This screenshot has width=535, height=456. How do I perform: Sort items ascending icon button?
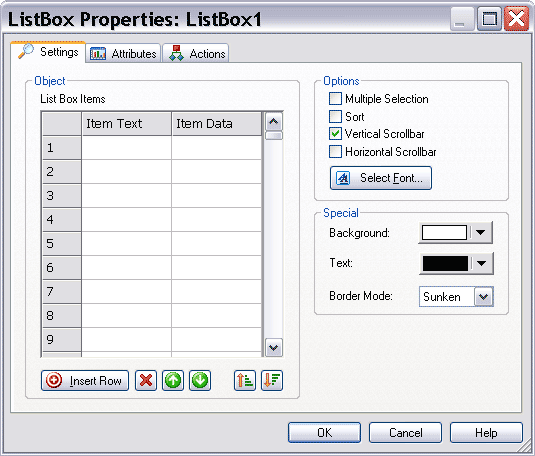tap(245, 380)
